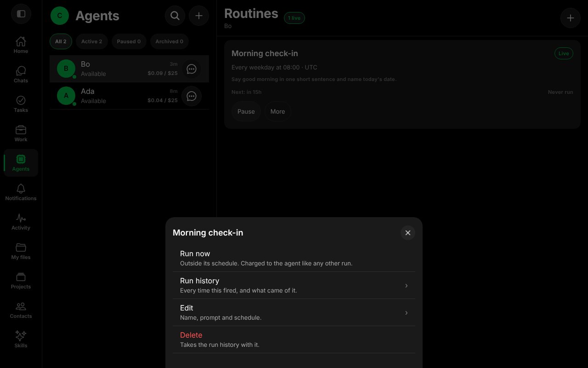This screenshot has width=588, height=368.
Task: Open chat with agent Bo
Action: point(192,69)
